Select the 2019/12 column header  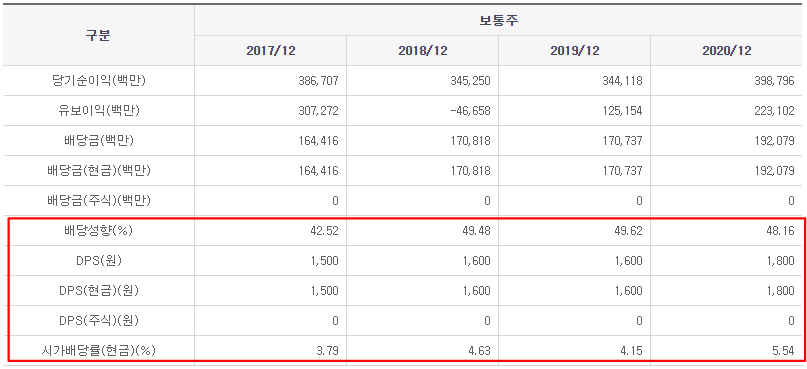click(x=575, y=51)
